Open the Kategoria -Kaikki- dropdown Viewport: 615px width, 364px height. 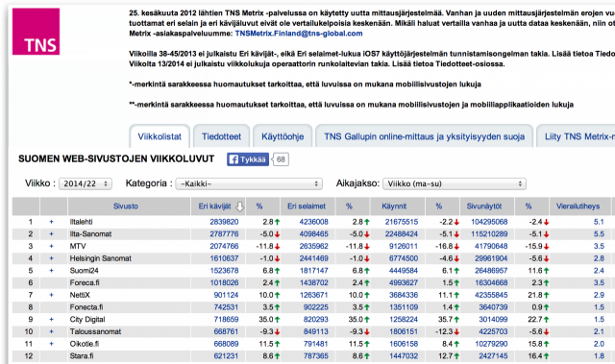tap(249, 183)
